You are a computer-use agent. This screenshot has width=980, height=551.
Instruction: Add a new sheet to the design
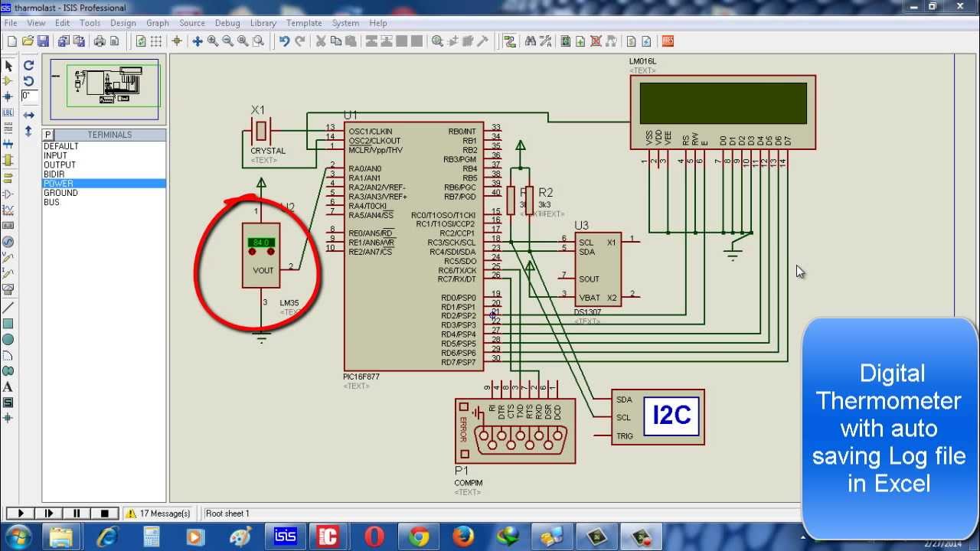(580, 41)
